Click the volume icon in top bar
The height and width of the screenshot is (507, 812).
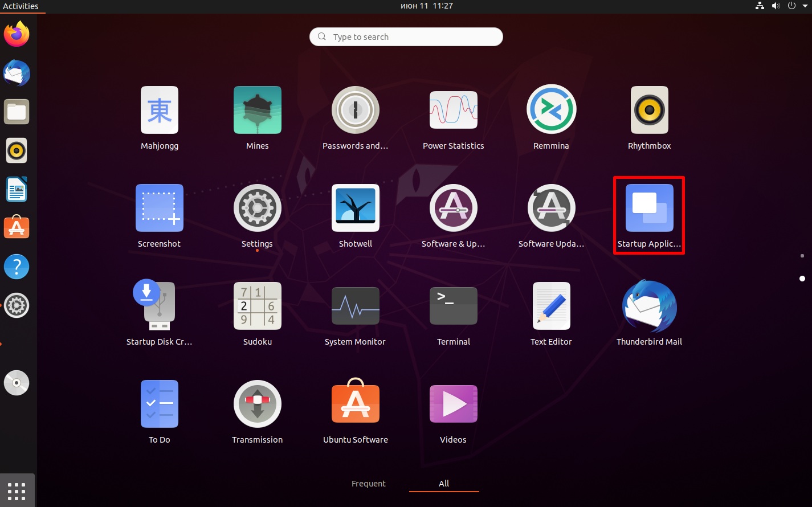pos(776,6)
